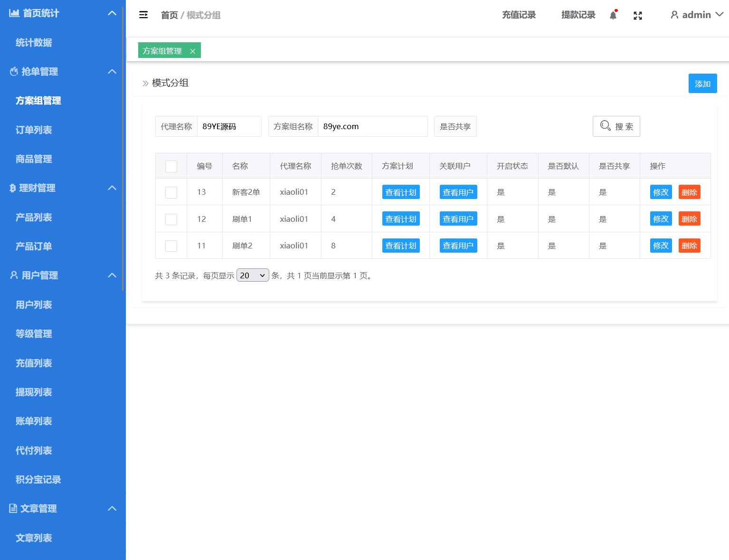Delete (删除) row 11 刷单2

pyautogui.click(x=690, y=246)
